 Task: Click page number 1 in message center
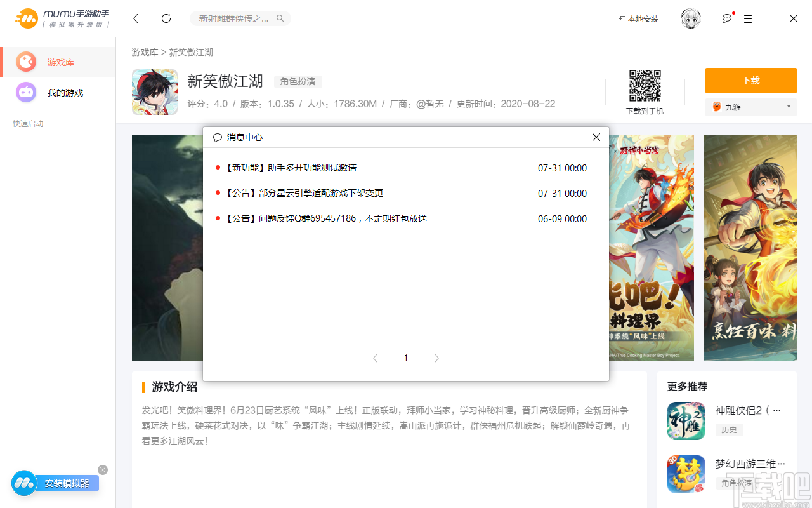[x=405, y=358]
